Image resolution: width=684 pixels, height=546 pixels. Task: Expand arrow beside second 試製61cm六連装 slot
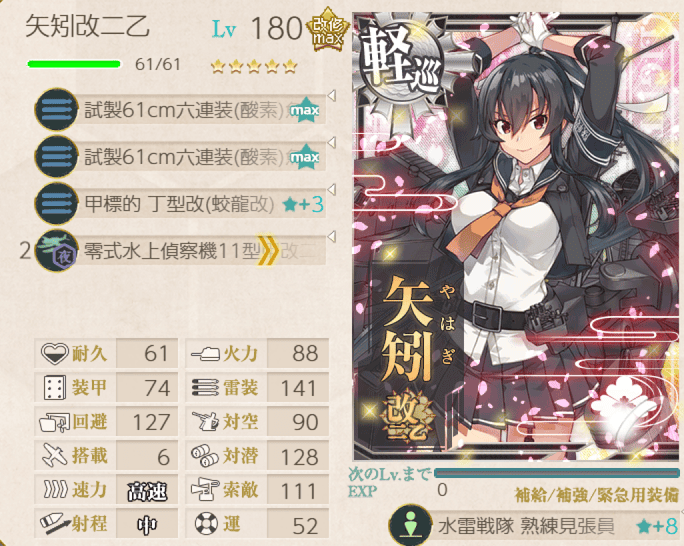tap(332, 143)
